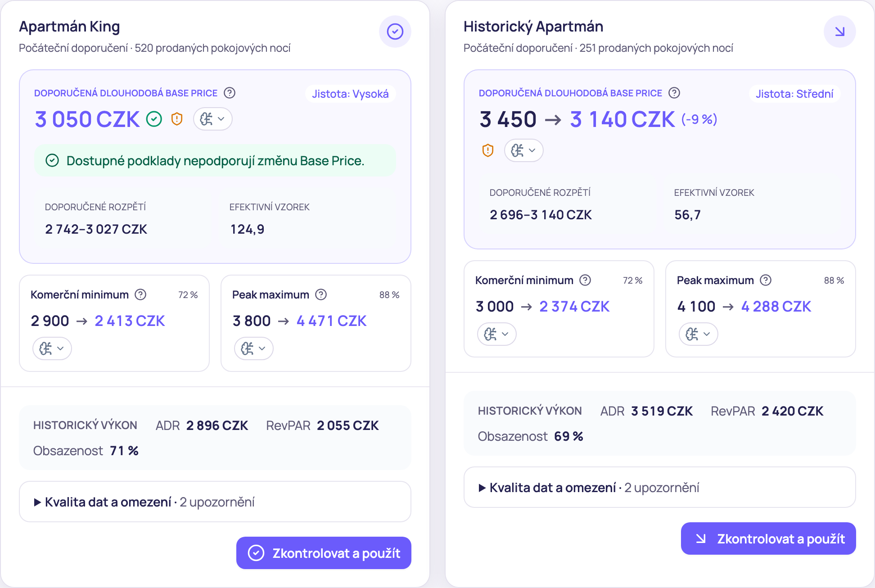Click RevPAR value 2 420 CZK
Viewport: 875px width, 588px height.
(793, 411)
